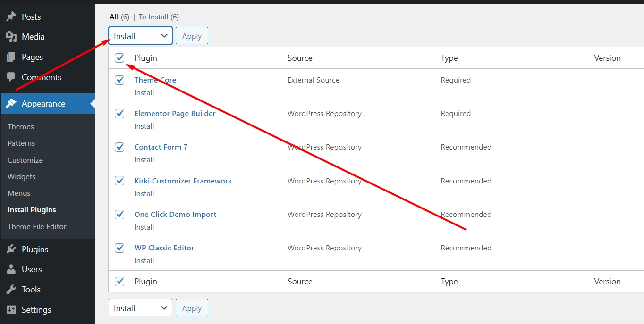The height and width of the screenshot is (324, 644).
Task: Open the bottom bulk action Install dropdown
Action: click(x=140, y=308)
